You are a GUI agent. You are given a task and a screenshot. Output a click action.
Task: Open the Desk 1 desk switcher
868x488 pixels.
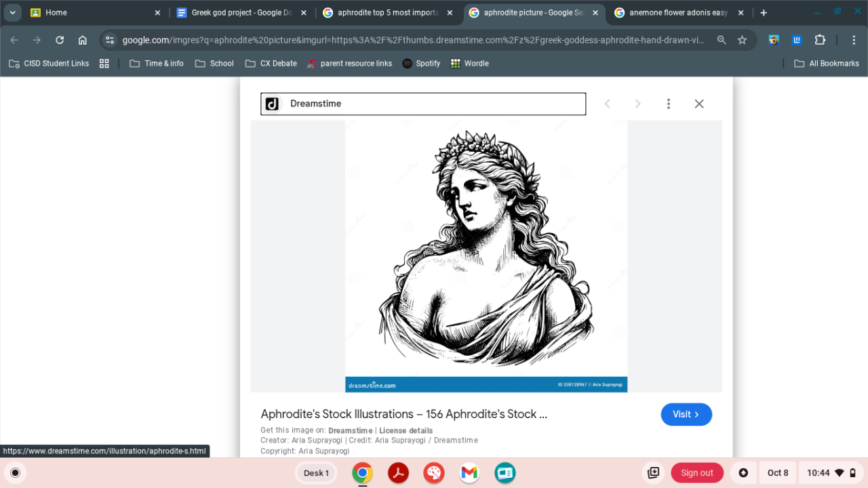[317, 473]
